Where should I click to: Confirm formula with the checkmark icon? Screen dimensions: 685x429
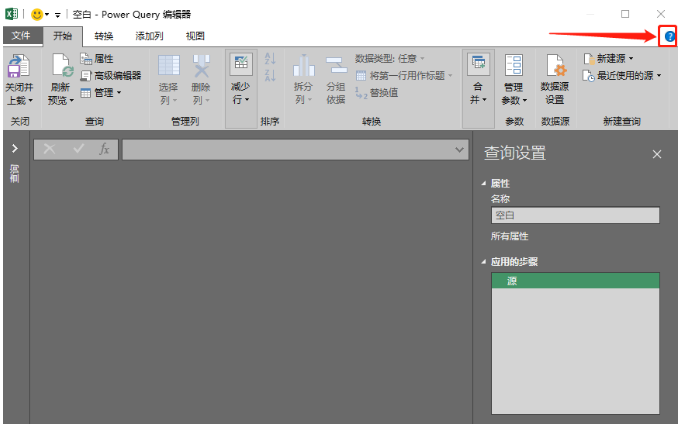click(79, 149)
